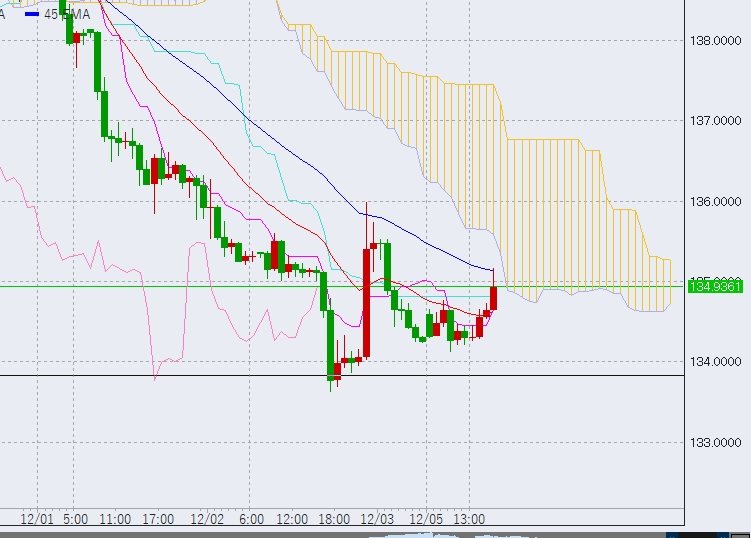Click the current price tag 134.9361
Image resolution: width=751 pixels, height=538 pixels.
tap(715, 287)
